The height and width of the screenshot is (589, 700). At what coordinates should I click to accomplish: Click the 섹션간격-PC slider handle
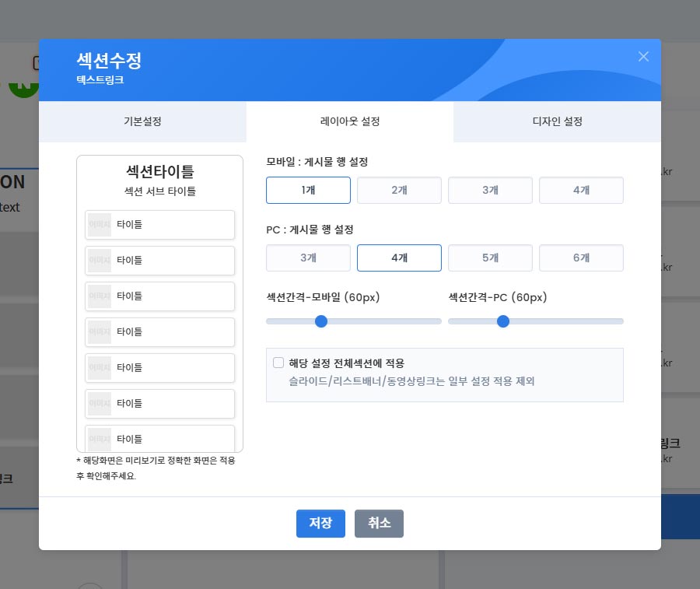[503, 321]
